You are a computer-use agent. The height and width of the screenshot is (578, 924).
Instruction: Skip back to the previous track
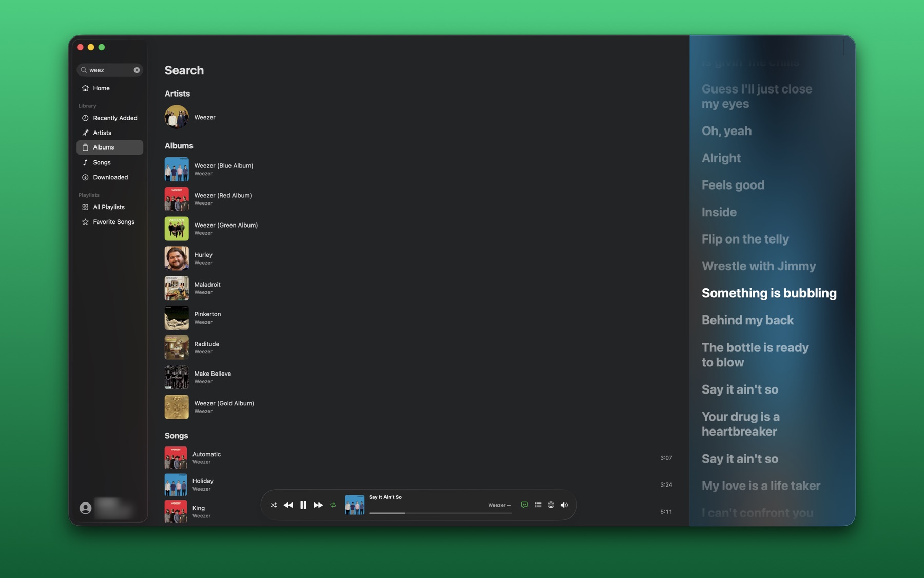[288, 505]
